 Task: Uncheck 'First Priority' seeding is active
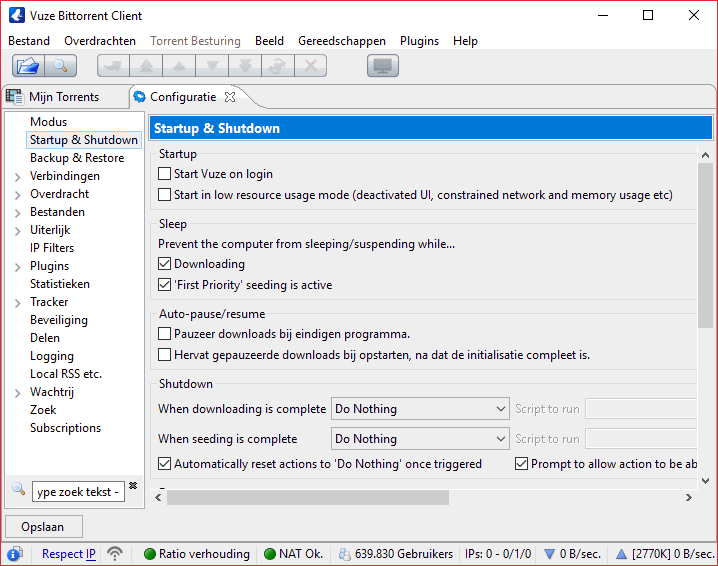click(x=164, y=285)
